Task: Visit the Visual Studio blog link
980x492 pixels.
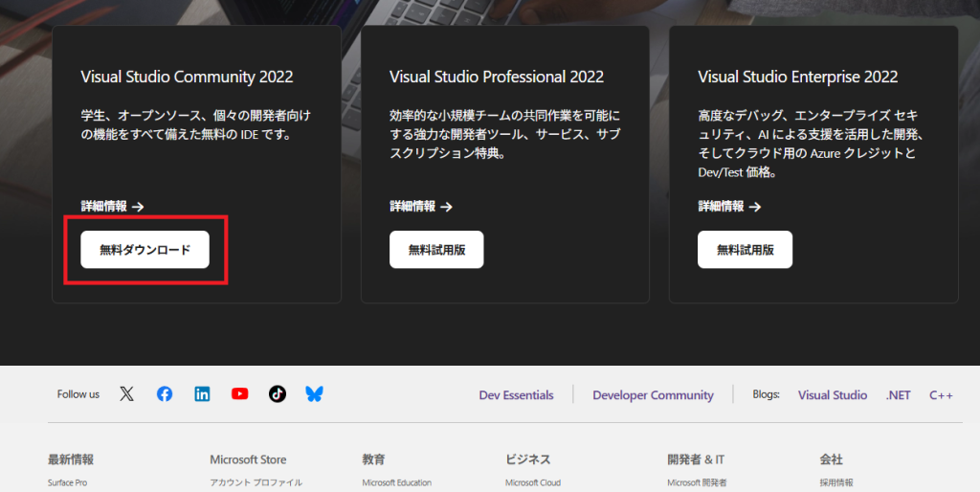Action: coord(833,395)
